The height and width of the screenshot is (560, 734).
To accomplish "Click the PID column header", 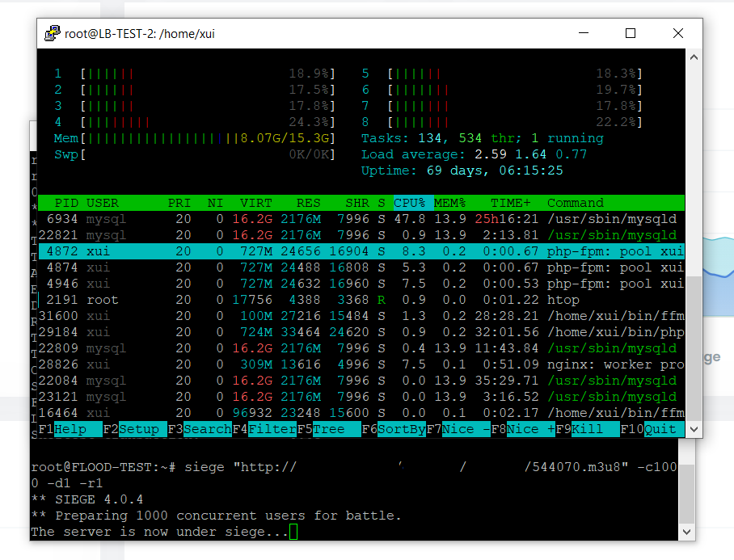I will coord(66,203).
